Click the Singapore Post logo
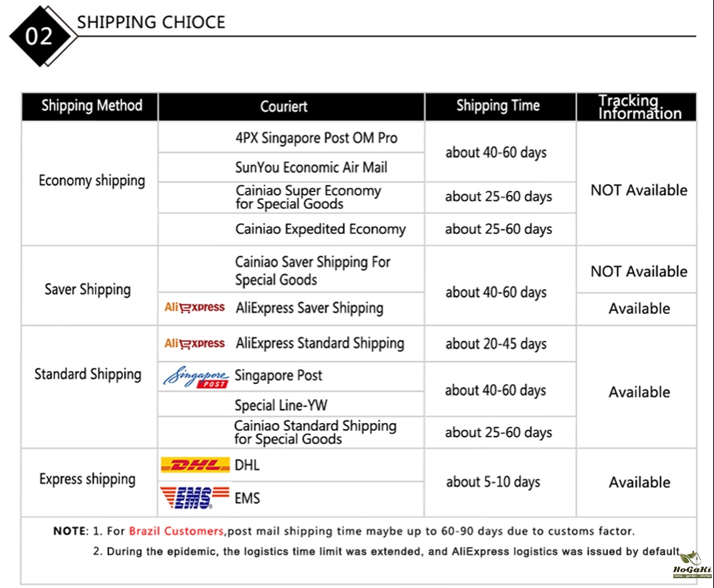Viewport: 714px width, 588px height. (196, 377)
